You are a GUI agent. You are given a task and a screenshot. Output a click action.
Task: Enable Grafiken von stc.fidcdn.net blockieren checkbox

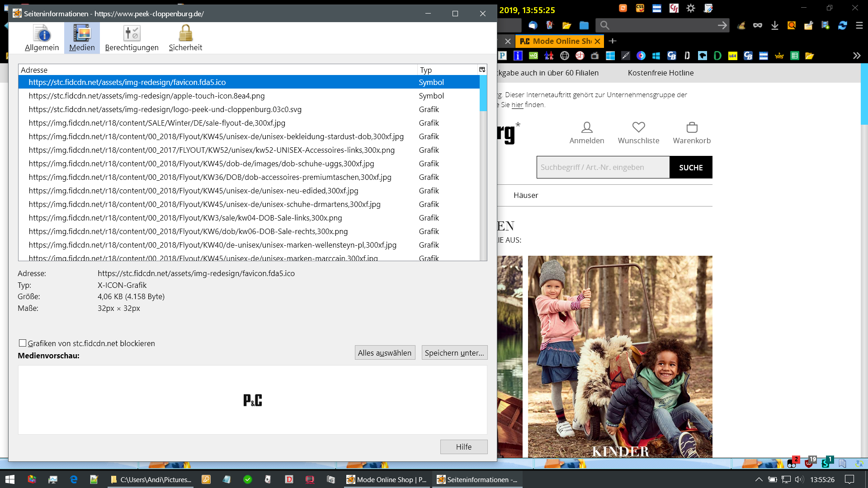[x=23, y=343]
